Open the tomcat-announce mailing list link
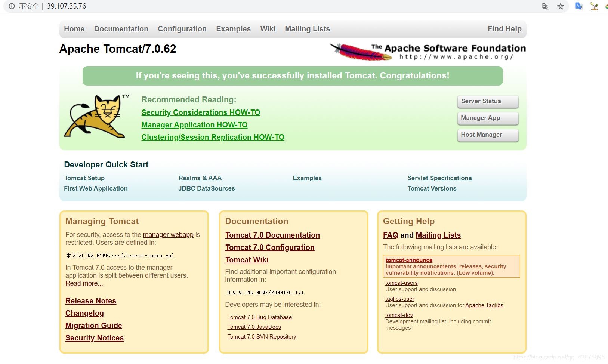This screenshot has height=364, width=608. point(409,260)
